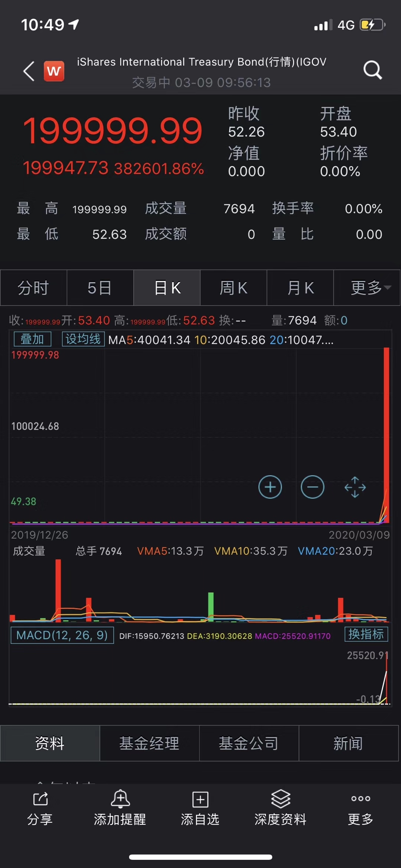Tap 净值 value 0.000
The height and width of the screenshot is (868, 401).
tap(246, 172)
